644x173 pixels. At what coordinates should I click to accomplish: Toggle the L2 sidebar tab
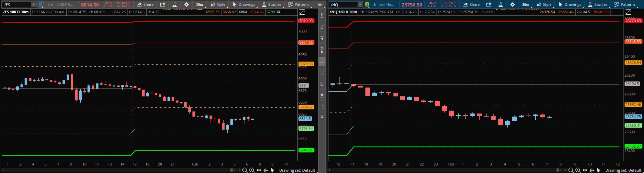pyautogui.click(x=322, y=107)
